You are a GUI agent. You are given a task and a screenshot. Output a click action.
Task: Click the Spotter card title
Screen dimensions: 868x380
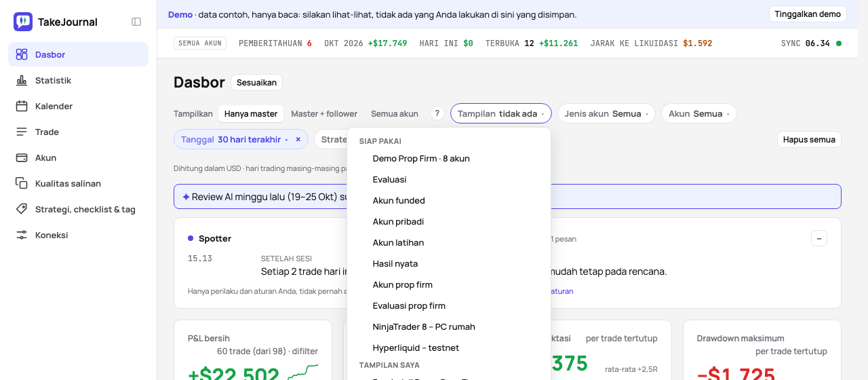coord(215,238)
